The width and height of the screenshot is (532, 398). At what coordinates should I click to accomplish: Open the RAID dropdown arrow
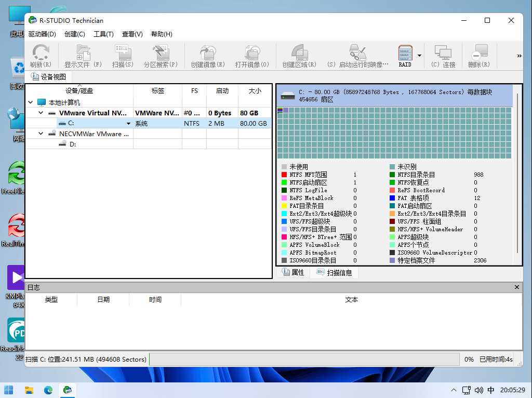pos(419,56)
